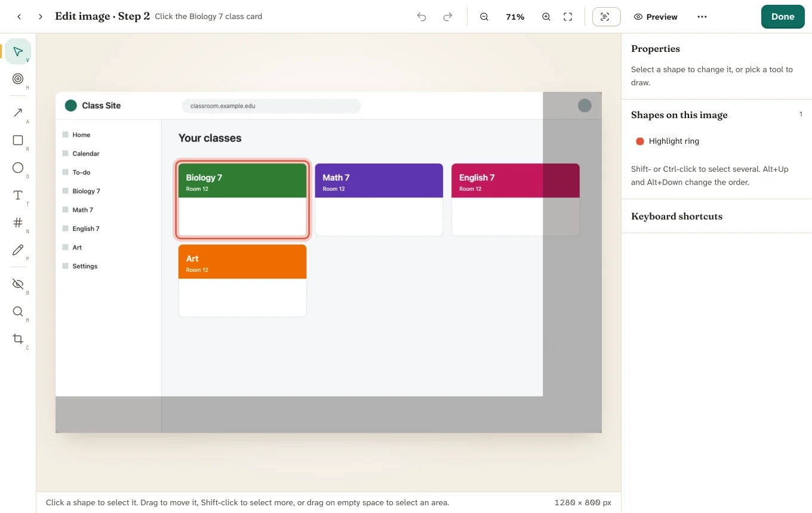Viewport: 812px width, 513px height.
Task: Fit the image to screen
Action: point(568,17)
